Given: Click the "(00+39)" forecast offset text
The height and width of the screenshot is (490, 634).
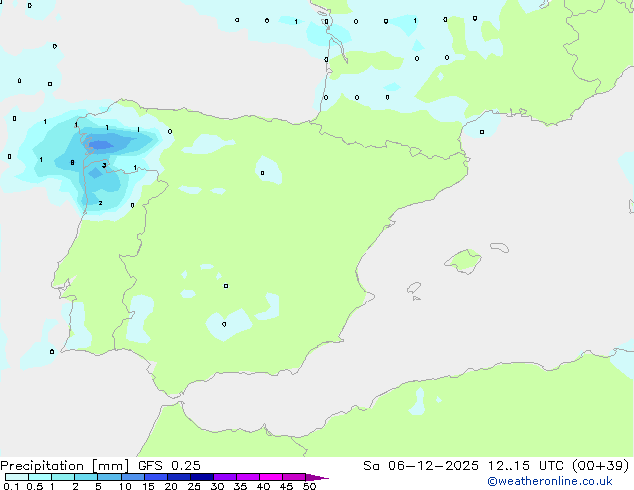Looking at the screenshot, I should (x=601, y=466).
